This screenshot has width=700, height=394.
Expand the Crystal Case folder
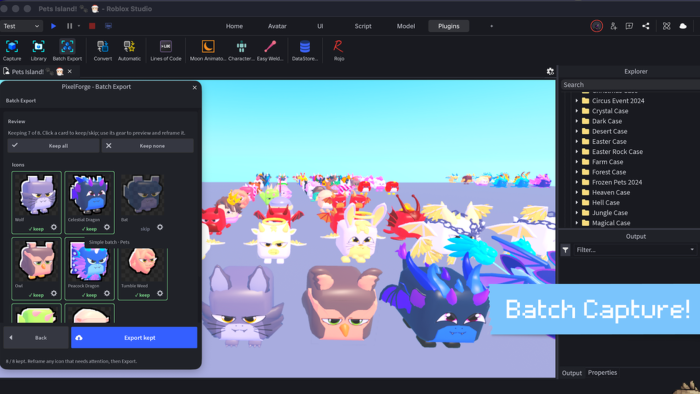(576, 111)
